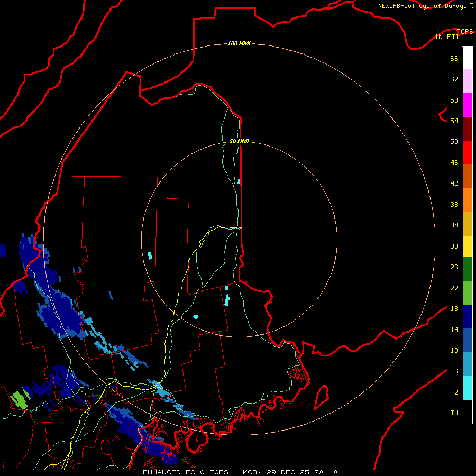This screenshot has height=476, width=476.
Task: Click the KCBW station identifier
Action: [x=252, y=472]
